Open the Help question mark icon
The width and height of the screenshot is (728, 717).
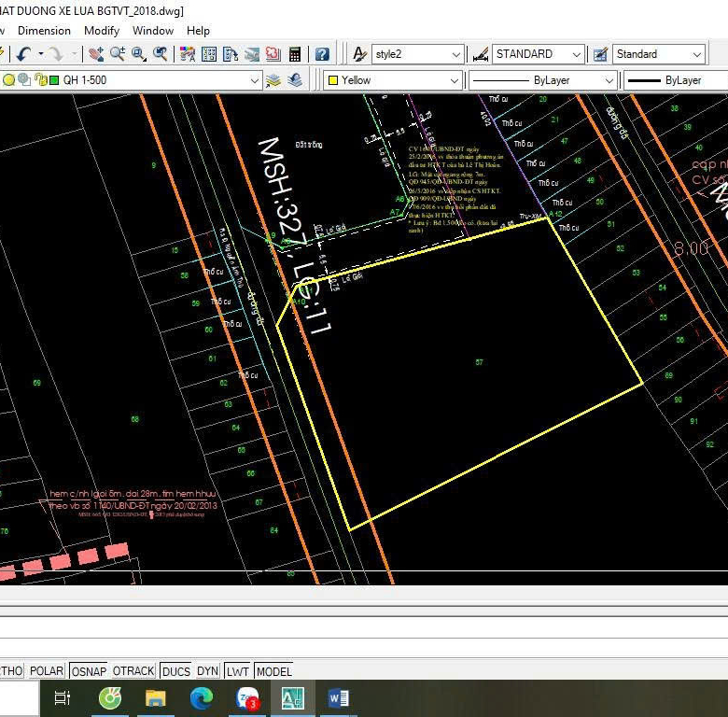coord(322,54)
